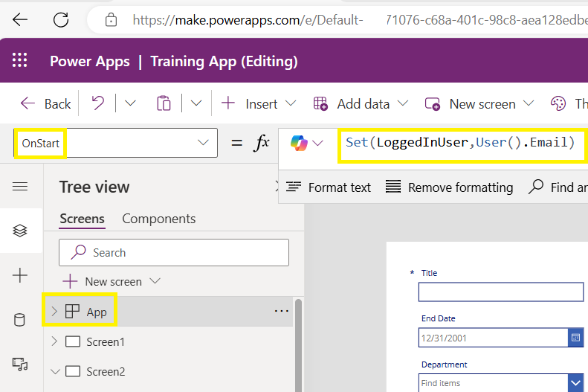The height and width of the screenshot is (392, 588).
Task: Click Format text button
Action: 328,187
